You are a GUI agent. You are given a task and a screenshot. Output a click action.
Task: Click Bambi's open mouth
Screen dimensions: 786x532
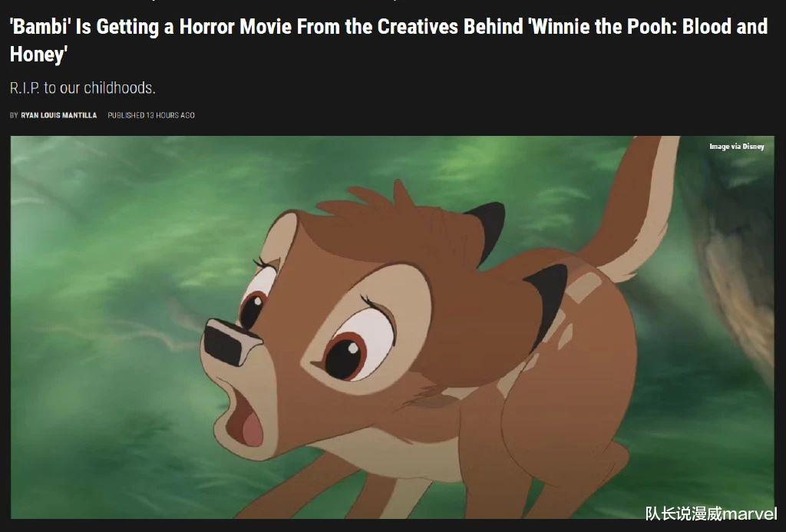pos(246,416)
